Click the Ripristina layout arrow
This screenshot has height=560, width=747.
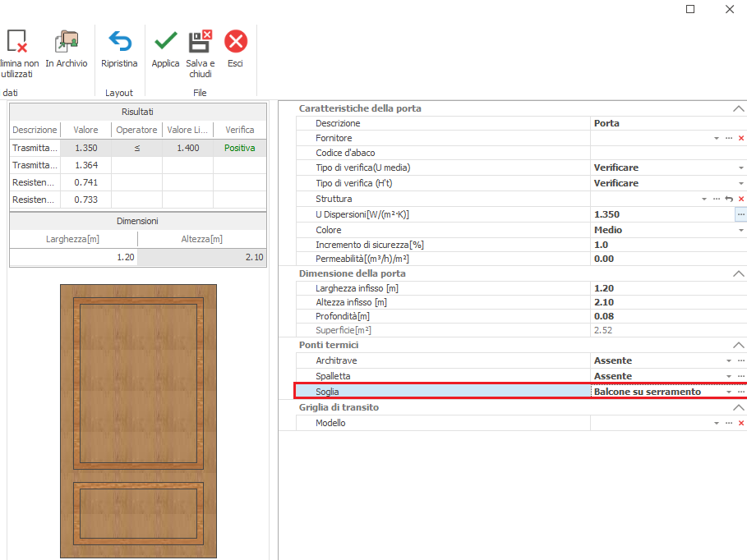pos(119,41)
